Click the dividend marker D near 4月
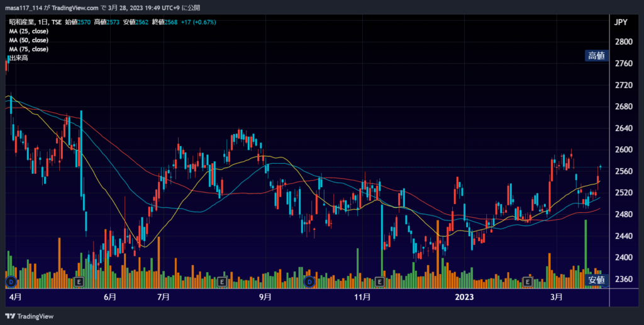The image size is (644, 325). [11, 282]
